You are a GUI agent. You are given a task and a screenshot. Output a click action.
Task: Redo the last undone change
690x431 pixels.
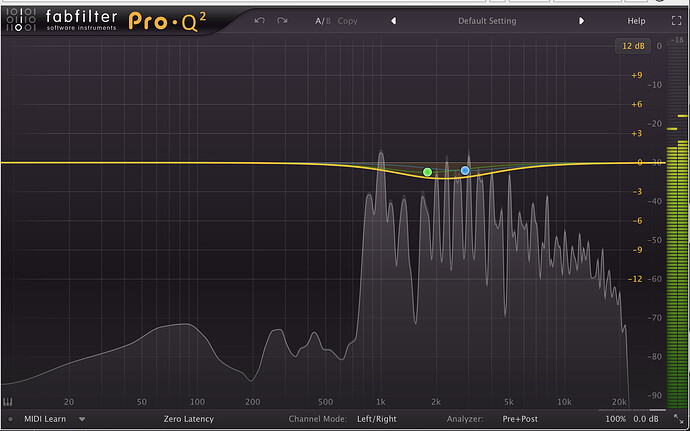[282, 21]
